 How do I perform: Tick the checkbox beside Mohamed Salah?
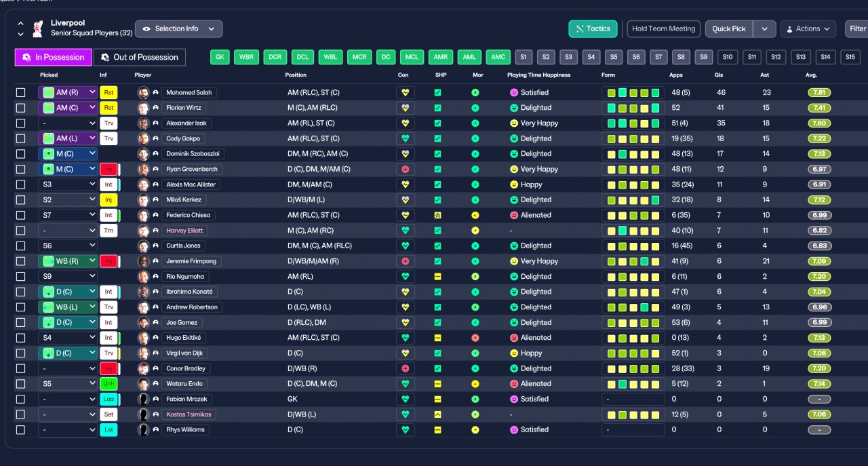(x=20, y=92)
